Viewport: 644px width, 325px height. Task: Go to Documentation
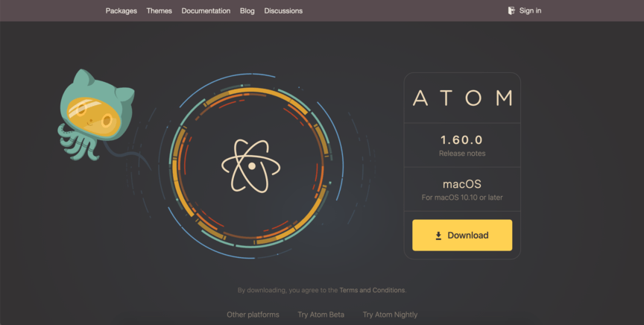pyautogui.click(x=206, y=10)
